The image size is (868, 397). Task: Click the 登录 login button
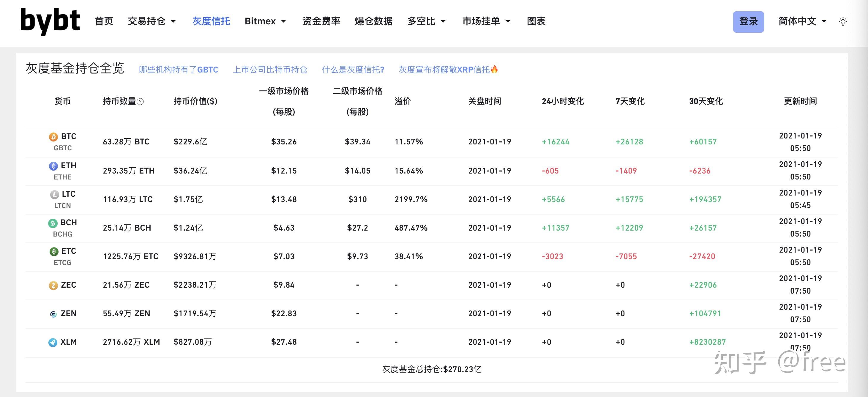(748, 22)
